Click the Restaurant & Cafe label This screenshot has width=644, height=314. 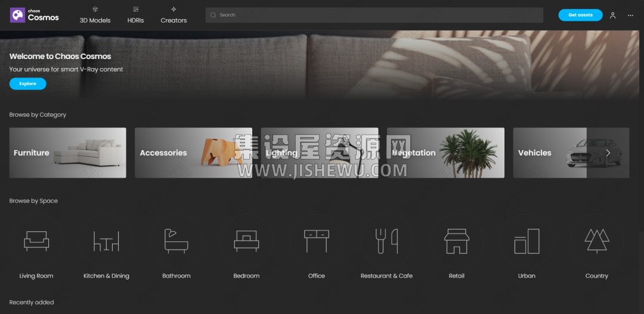click(386, 276)
